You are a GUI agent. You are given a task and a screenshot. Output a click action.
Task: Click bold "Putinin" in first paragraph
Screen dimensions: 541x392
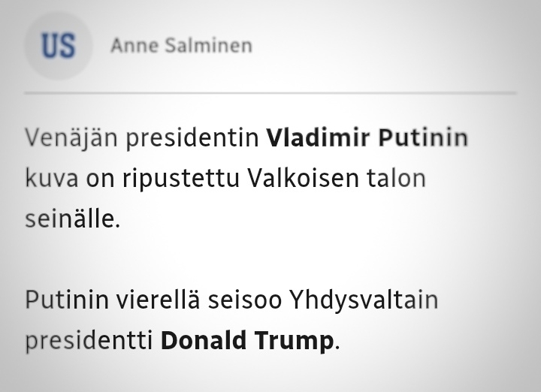422,138
